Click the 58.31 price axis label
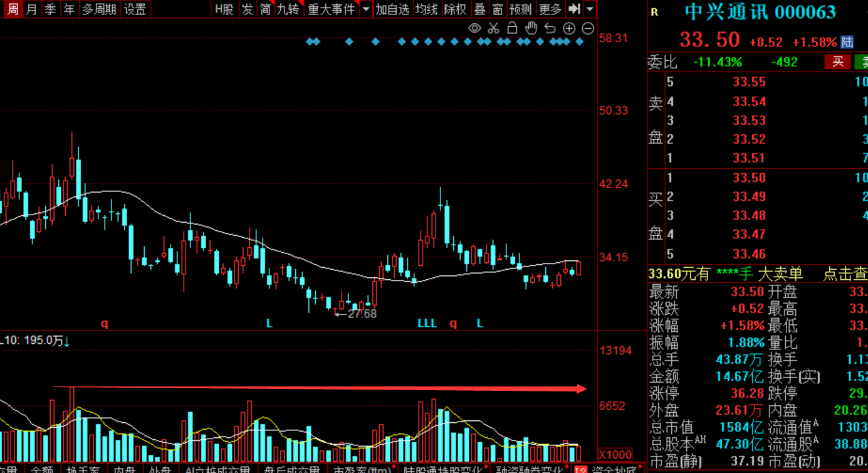 [x=614, y=38]
